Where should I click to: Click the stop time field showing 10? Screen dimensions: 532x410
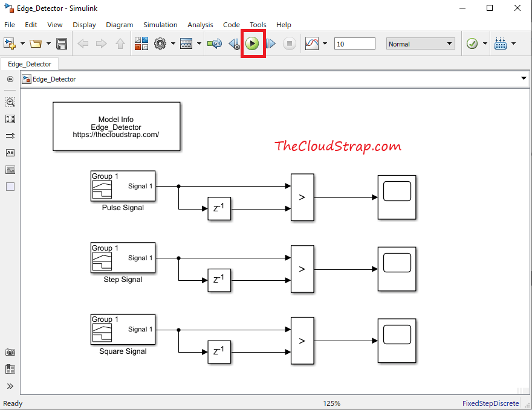tap(355, 43)
